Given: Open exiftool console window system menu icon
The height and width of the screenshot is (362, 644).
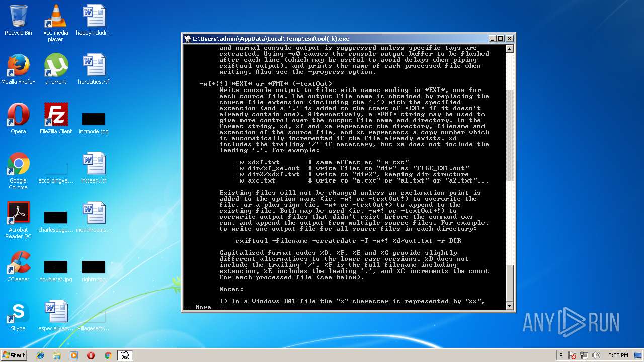Looking at the screenshot, I should 187,39.
